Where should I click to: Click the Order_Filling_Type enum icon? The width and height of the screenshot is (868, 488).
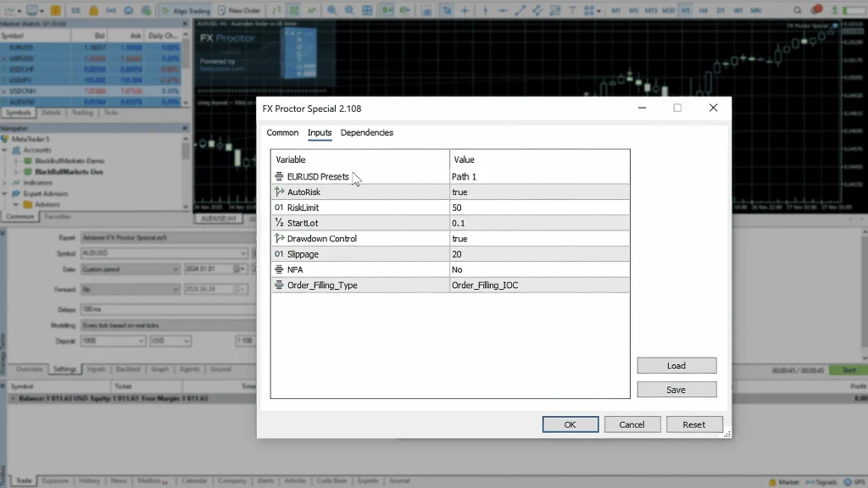click(280, 286)
